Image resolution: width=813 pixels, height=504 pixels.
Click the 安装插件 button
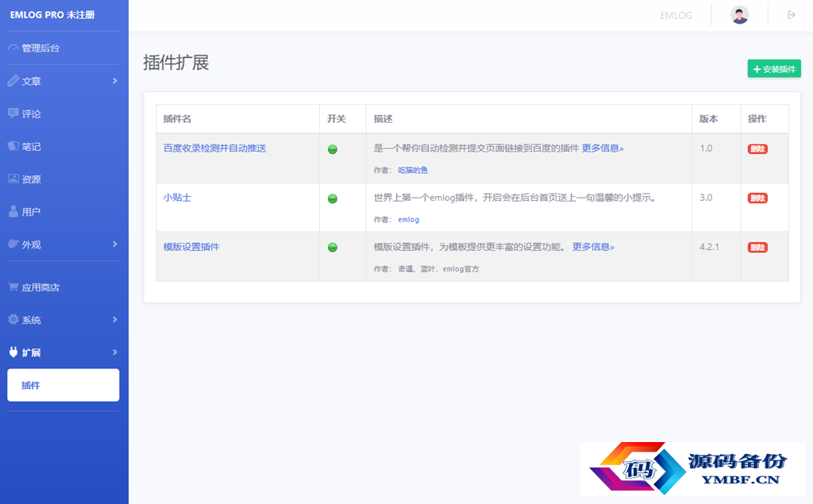774,68
